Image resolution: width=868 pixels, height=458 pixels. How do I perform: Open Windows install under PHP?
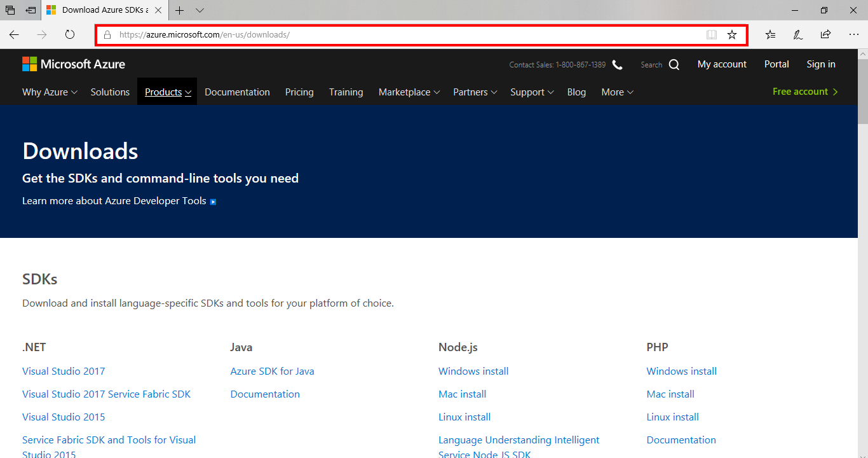click(681, 371)
